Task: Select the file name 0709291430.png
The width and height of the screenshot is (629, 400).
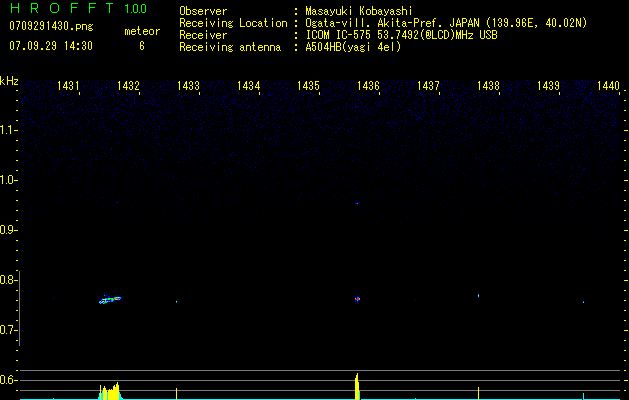Action: pos(51,27)
